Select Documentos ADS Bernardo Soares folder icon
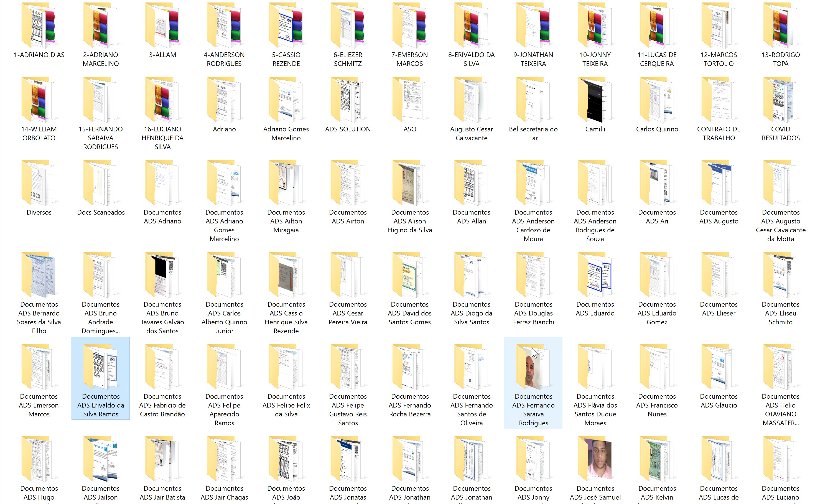Image resolution: width=815 pixels, height=504 pixels. 39,275
